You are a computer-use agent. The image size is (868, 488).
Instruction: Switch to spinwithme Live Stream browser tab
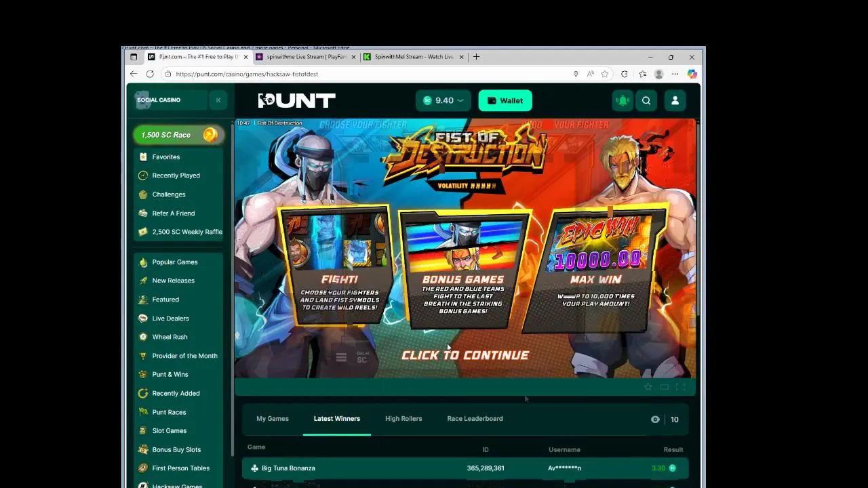click(306, 57)
